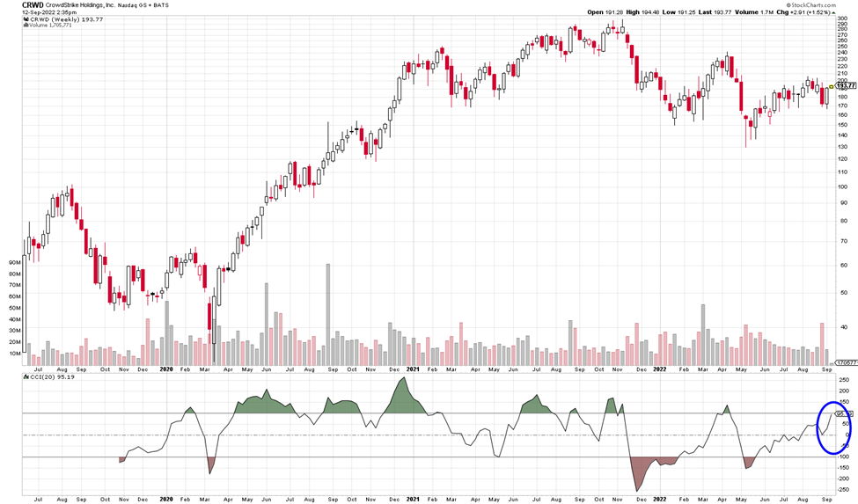Screen dimensions: 858x504
Task: Click the candlestick icon beside CRWD (Weekly)
Action: [x=26, y=19]
